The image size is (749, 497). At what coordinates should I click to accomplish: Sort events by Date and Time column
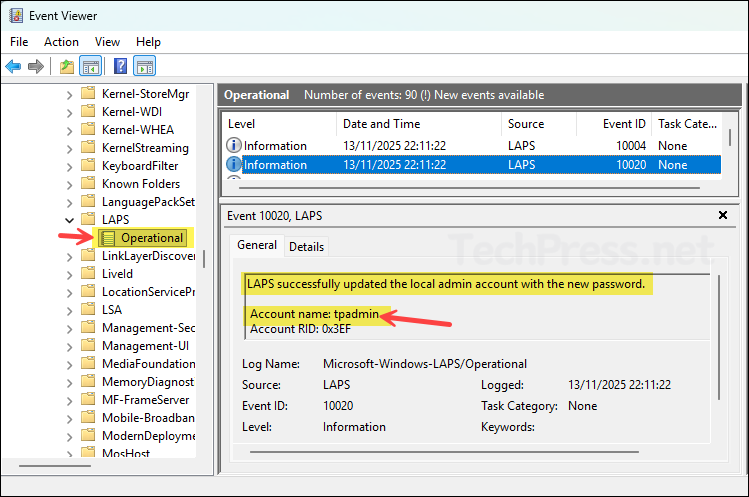coord(381,124)
